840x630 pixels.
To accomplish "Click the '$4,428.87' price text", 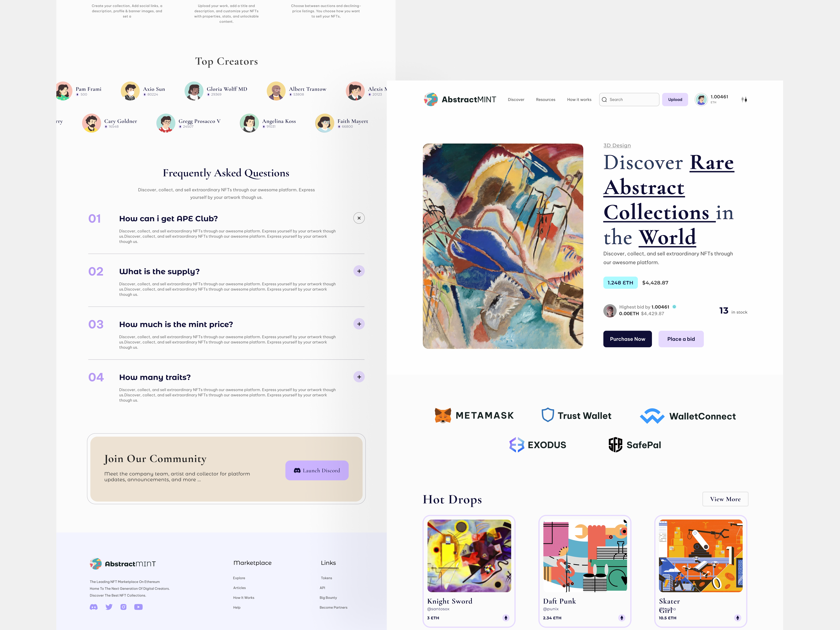I will (x=655, y=283).
